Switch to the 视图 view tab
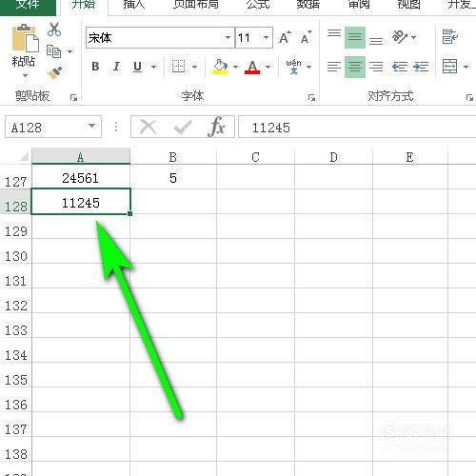This screenshot has width=476, height=476. [x=408, y=5]
